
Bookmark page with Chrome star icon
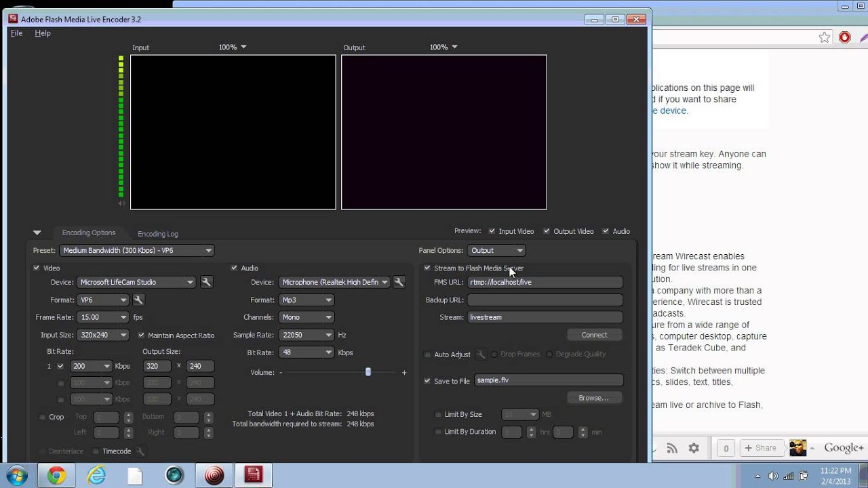(x=825, y=37)
